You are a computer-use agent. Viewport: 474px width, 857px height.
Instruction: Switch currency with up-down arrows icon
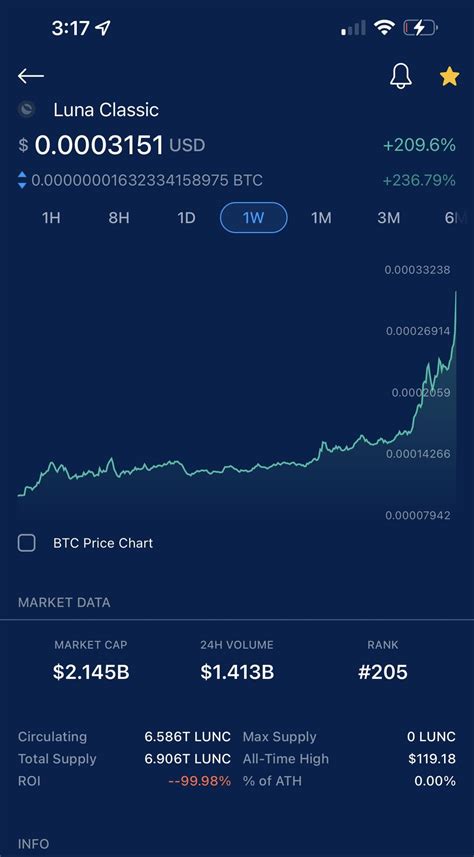(x=22, y=180)
